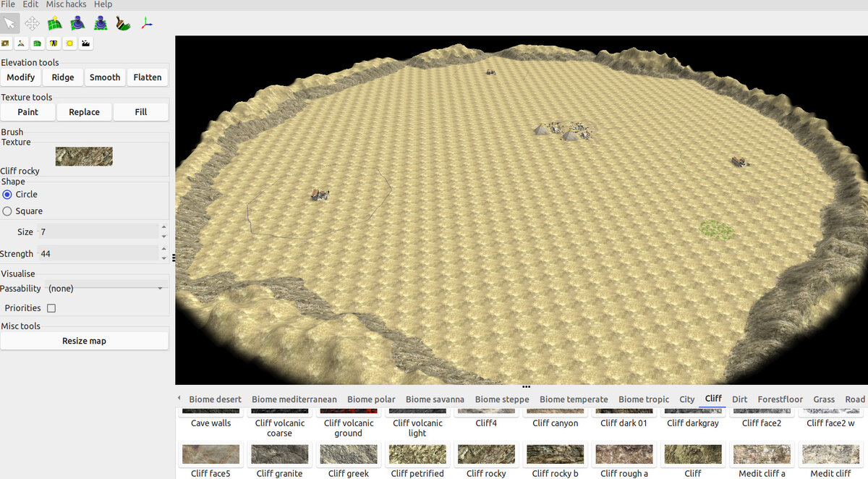The height and width of the screenshot is (479, 868).
Task: Switch to the Forestfloor texture tab
Action: click(x=780, y=399)
